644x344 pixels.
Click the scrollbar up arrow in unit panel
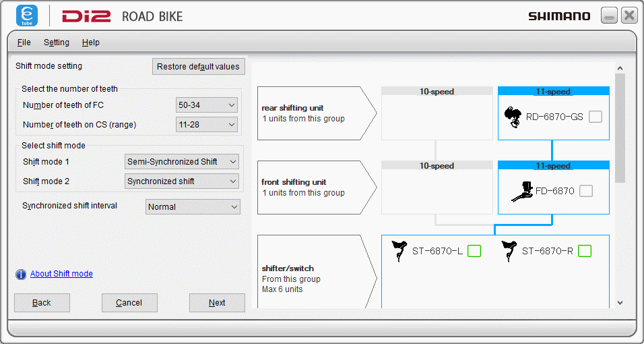[x=620, y=68]
